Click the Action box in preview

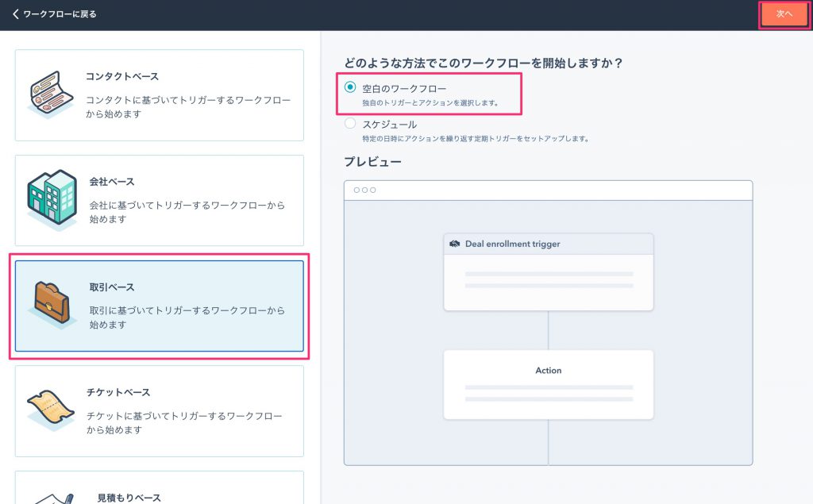click(548, 385)
